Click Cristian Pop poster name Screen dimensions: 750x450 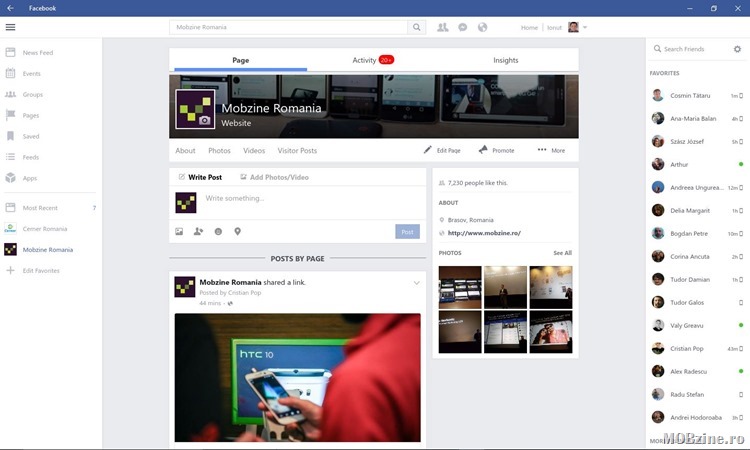coord(244,293)
